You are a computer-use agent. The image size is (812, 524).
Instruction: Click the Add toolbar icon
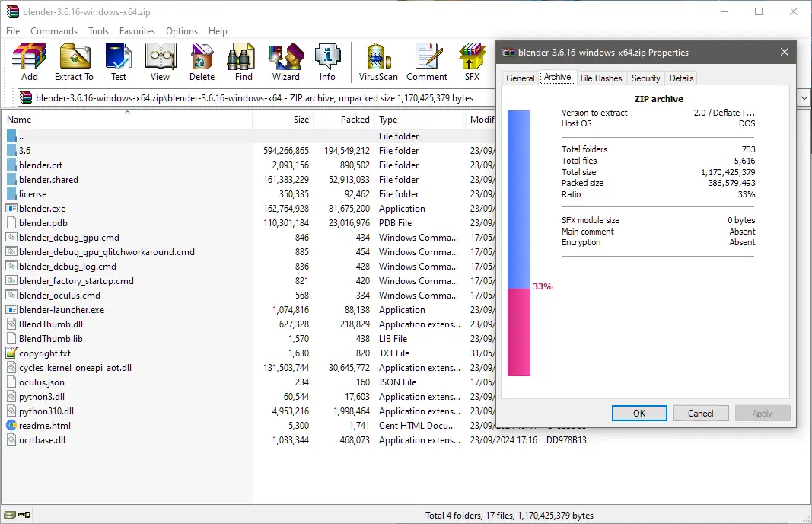click(x=30, y=62)
